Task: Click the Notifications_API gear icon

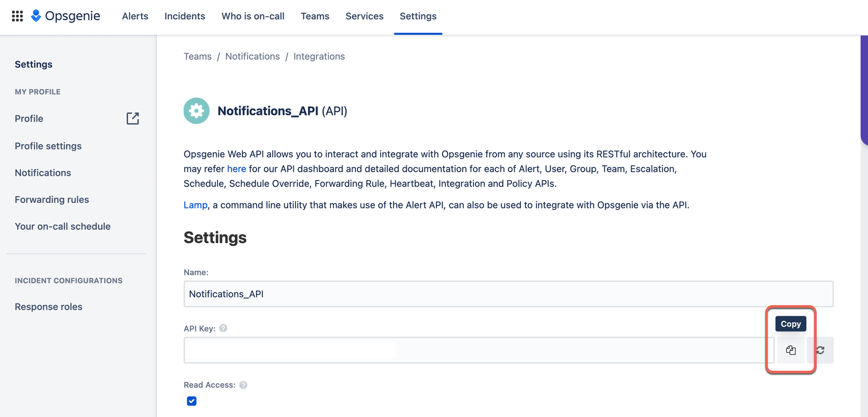Action: click(x=197, y=111)
